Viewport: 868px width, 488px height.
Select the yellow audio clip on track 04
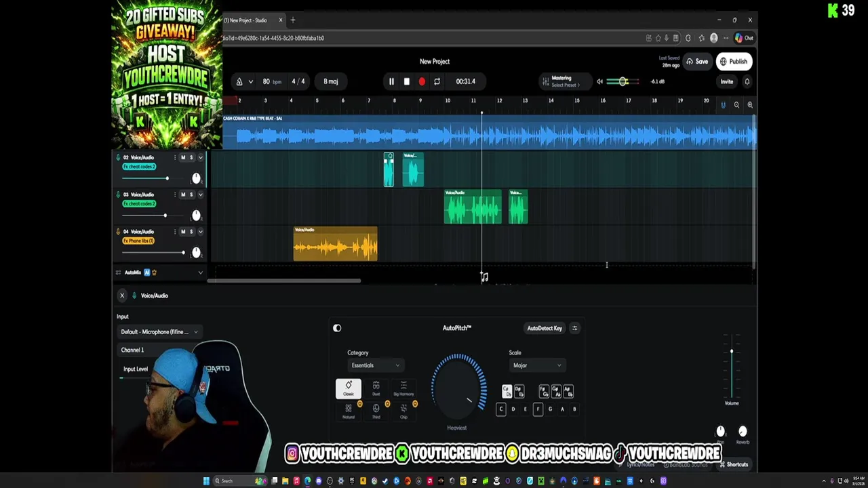(x=336, y=244)
